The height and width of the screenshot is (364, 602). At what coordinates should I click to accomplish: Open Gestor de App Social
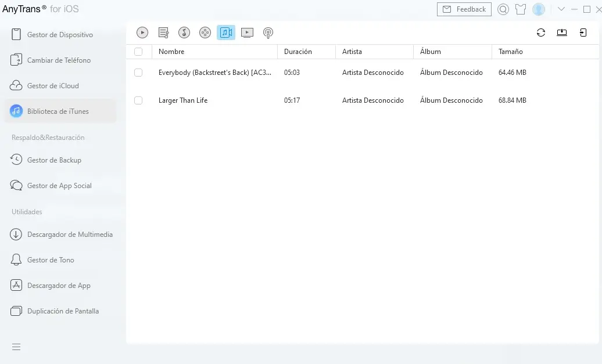tap(60, 186)
